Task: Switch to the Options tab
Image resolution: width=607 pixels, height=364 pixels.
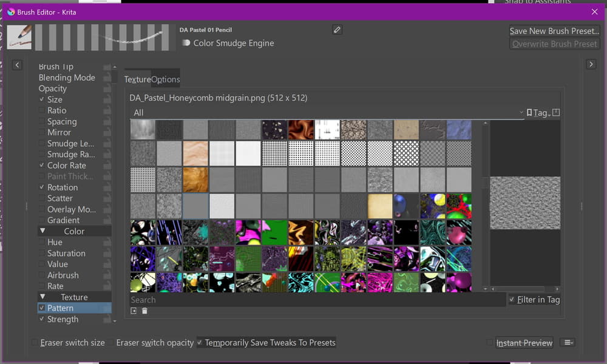Action: click(166, 79)
